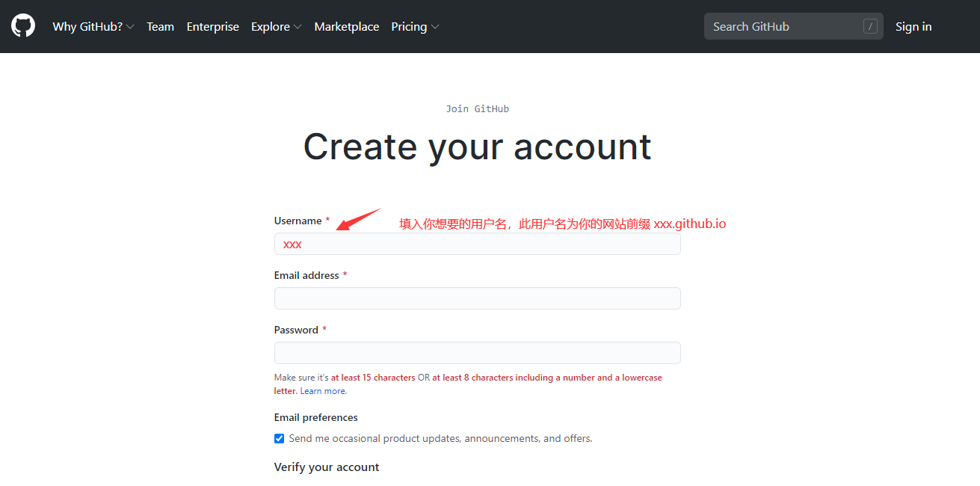Focus the Search GitHub box

793,26
